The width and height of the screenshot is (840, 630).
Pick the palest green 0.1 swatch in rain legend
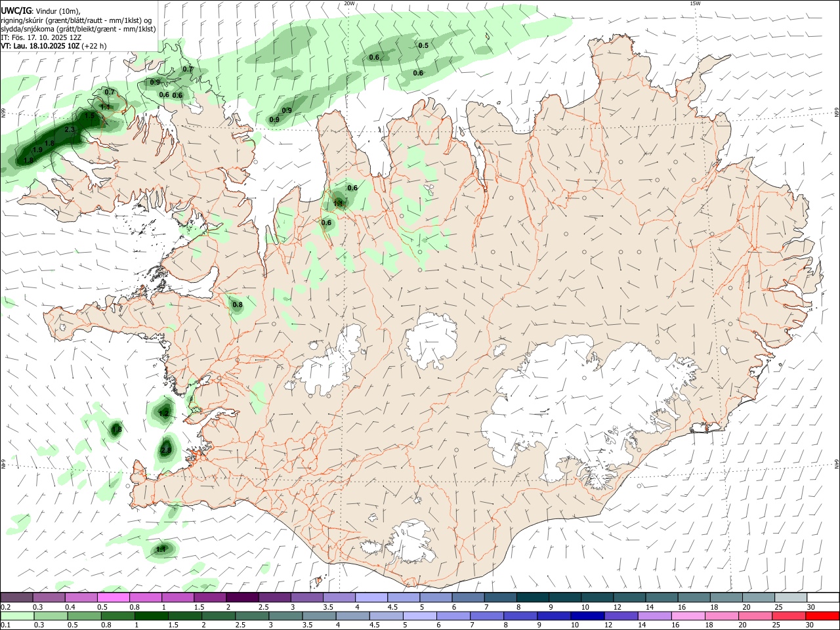16,616
